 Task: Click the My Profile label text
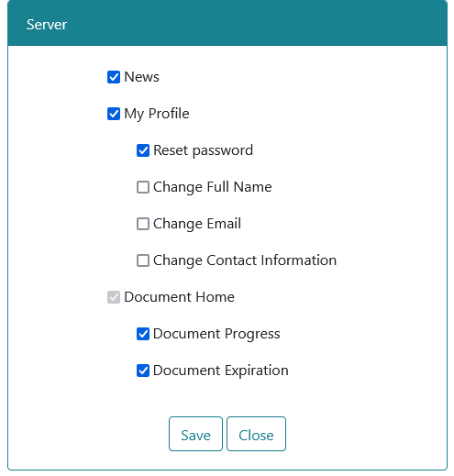point(157,114)
